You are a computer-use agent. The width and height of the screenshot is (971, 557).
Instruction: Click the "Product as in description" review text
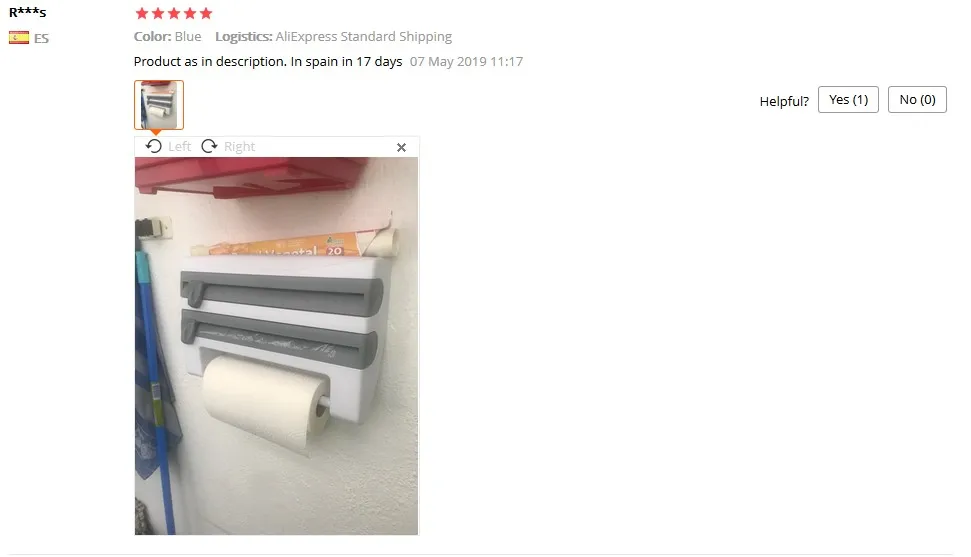210,61
